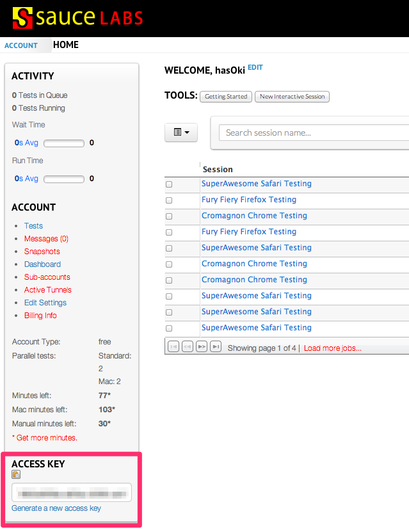Jump to the last page of jobs
This screenshot has height=532, width=409.
pyautogui.click(x=216, y=346)
